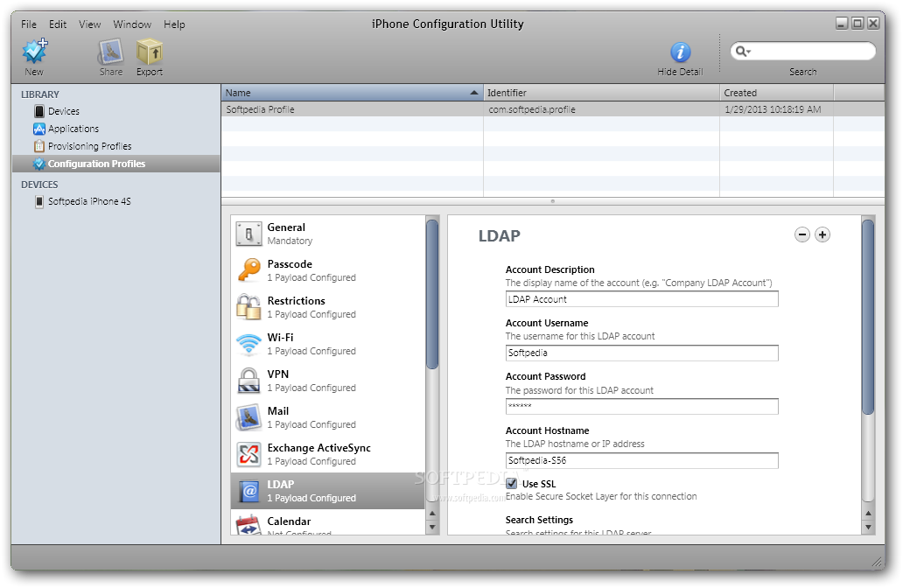Select the VPN lock icon
Image resolution: width=903 pixels, height=588 pixels.
248,381
